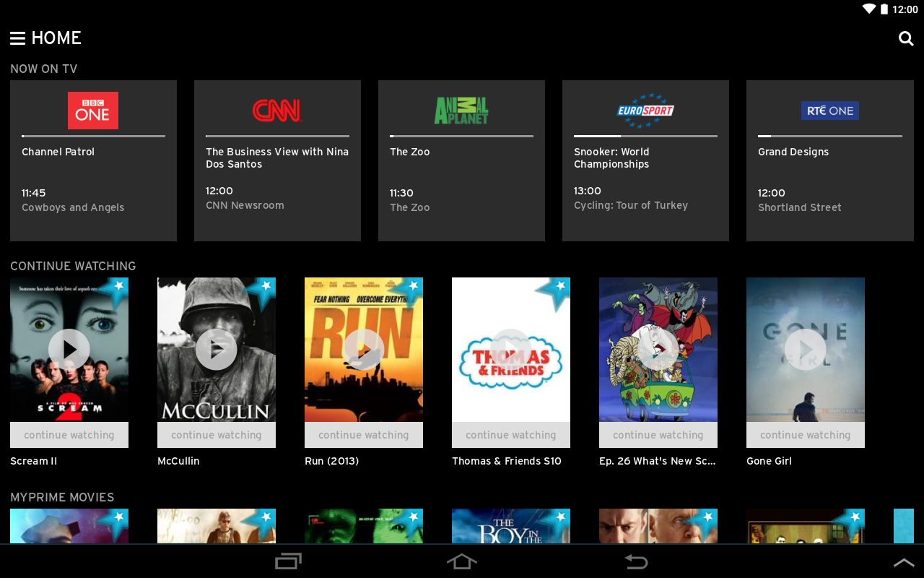Select the HOME title in header
This screenshot has width=924, height=578.
click(56, 38)
